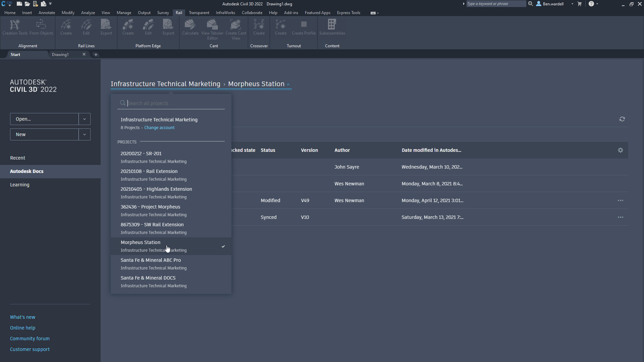Click the Change account link

159,128
